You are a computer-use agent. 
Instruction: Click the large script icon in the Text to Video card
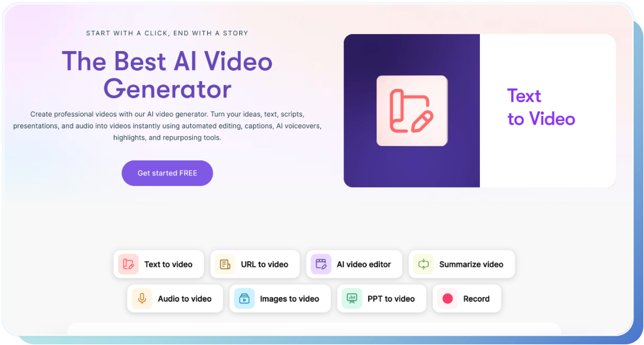tap(412, 111)
